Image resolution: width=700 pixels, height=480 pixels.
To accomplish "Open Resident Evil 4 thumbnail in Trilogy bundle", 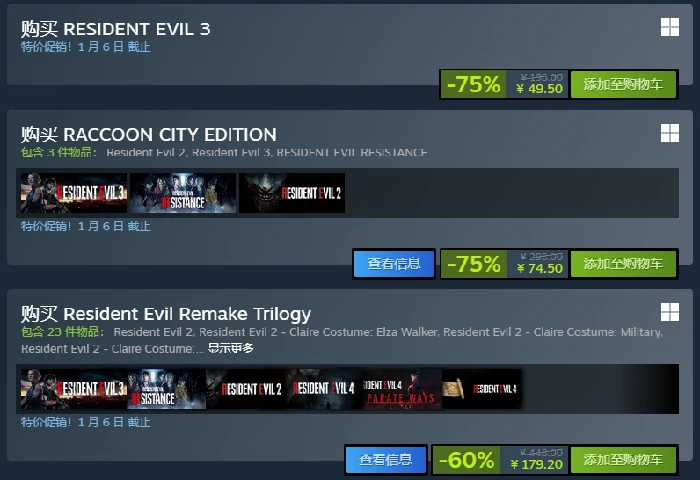I will (x=325, y=389).
